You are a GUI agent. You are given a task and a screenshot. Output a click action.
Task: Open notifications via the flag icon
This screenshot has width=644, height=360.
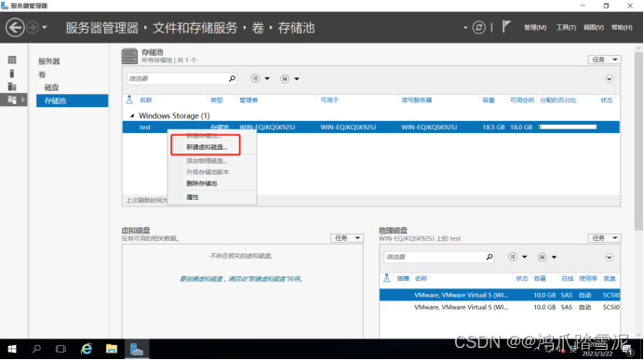[506, 27]
